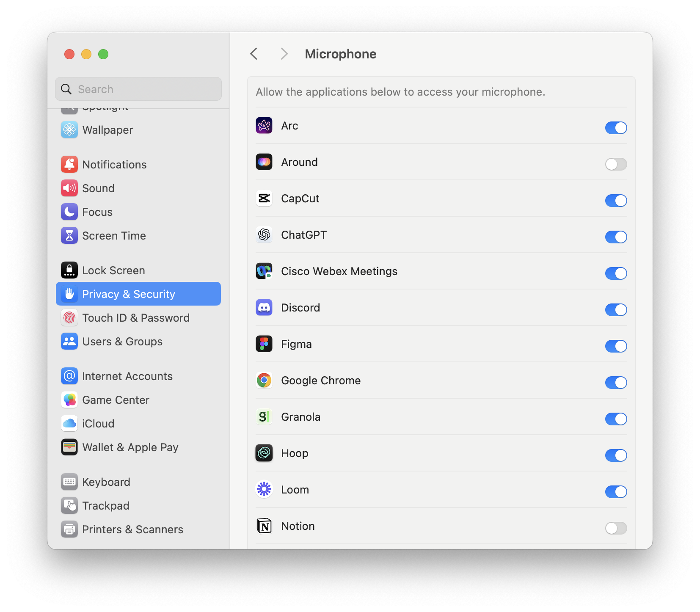Enable microphone access for Around

click(x=616, y=164)
